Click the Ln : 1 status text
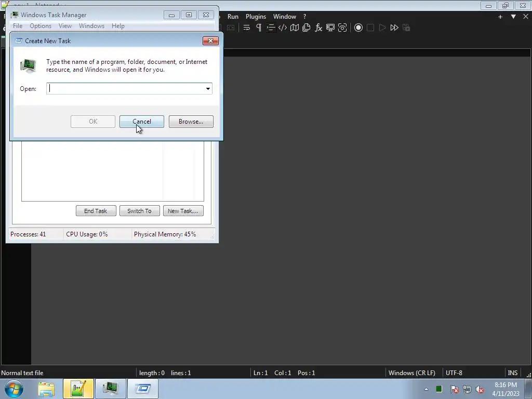 (261, 373)
